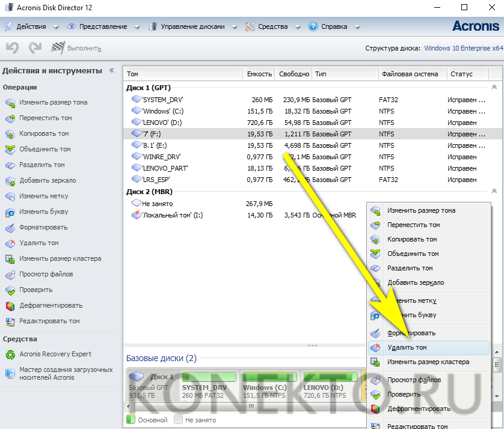The image size is (504, 429).
Task: Choose Форматировать in the context menu
Action: click(411, 333)
